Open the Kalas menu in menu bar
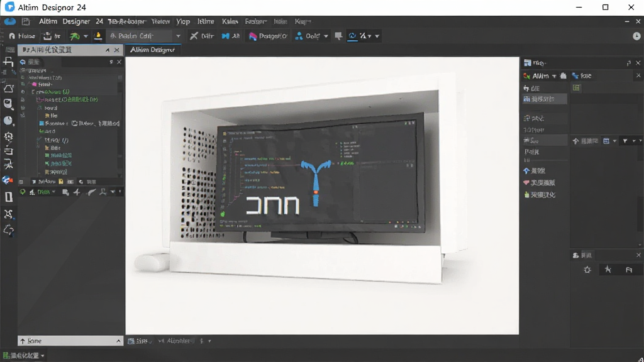 click(230, 21)
